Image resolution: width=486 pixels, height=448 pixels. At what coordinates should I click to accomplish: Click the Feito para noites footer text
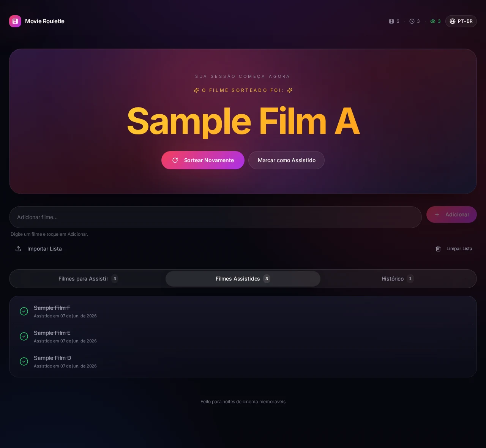(243, 402)
